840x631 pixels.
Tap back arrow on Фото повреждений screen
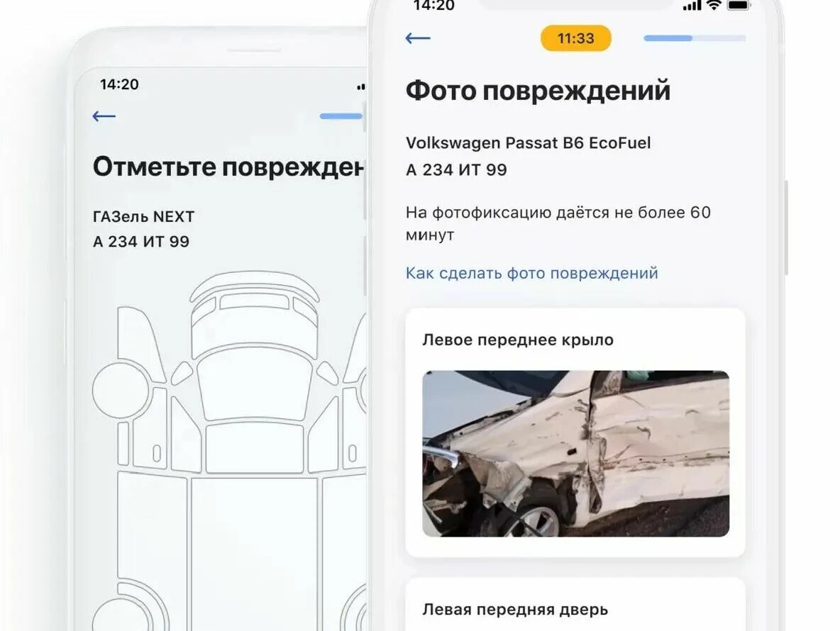pos(418,38)
